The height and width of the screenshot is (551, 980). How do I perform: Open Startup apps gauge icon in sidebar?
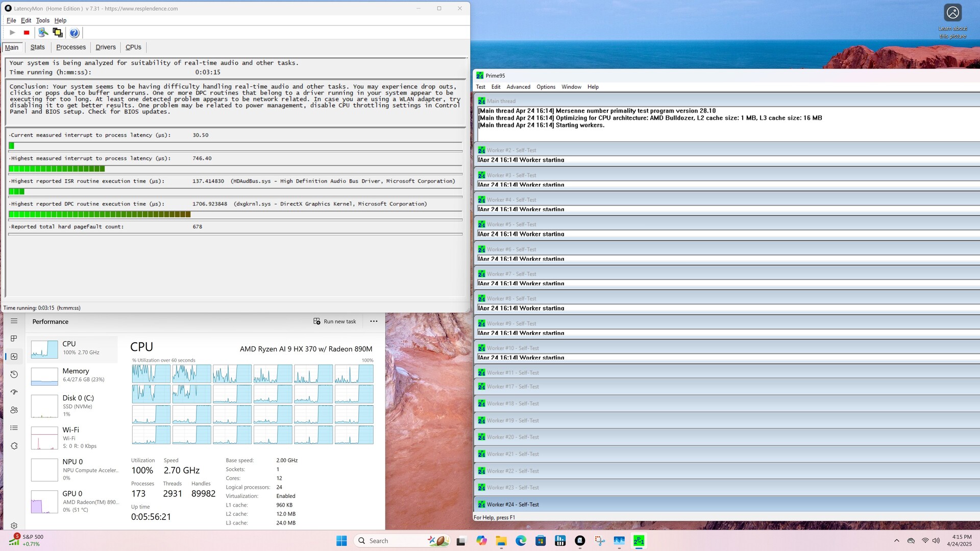pyautogui.click(x=14, y=392)
